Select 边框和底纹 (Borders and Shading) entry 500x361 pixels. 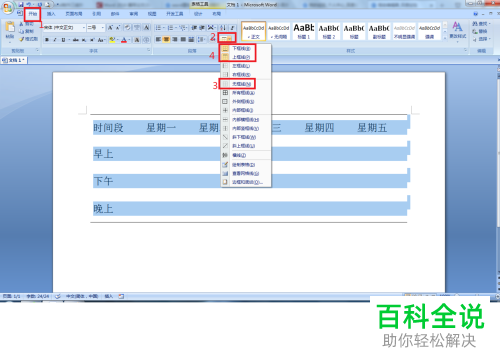pos(246,182)
